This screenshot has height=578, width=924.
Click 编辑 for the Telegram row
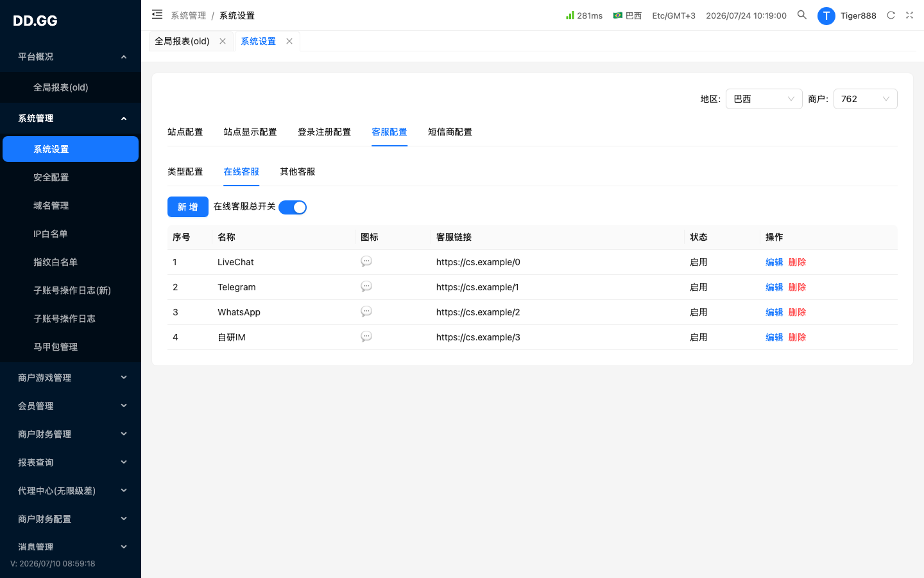pyautogui.click(x=774, y=287)
